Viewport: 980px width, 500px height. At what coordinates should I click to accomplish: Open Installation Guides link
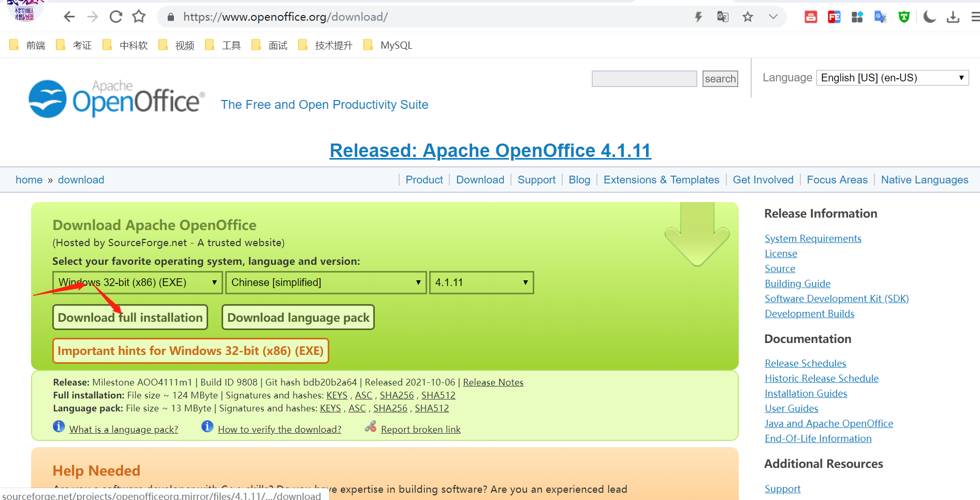[806, 393]
